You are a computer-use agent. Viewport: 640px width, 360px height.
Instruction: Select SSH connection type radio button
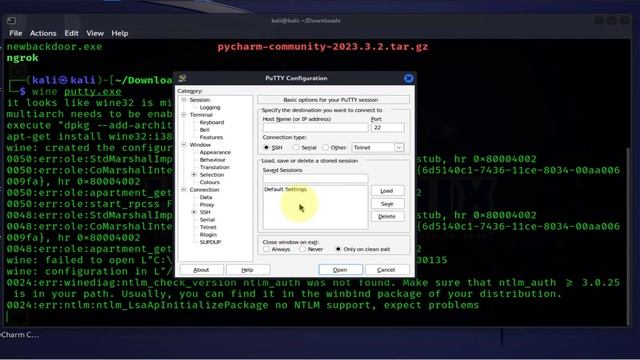tap(267, 147)
